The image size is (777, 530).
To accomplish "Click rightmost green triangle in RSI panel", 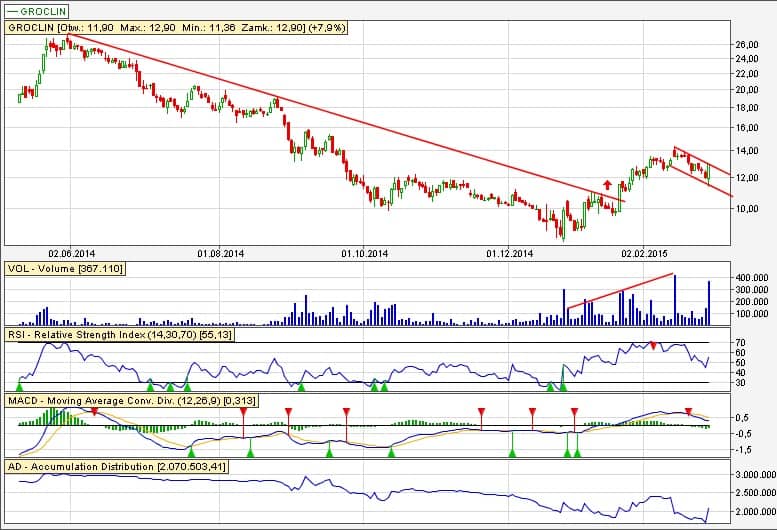I will coord(563,385).
